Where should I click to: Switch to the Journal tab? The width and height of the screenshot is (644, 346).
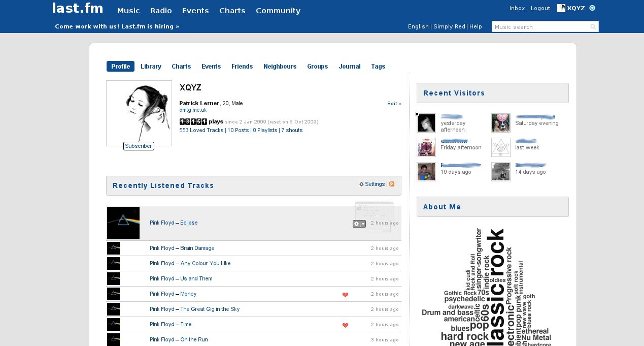(350, 67)
